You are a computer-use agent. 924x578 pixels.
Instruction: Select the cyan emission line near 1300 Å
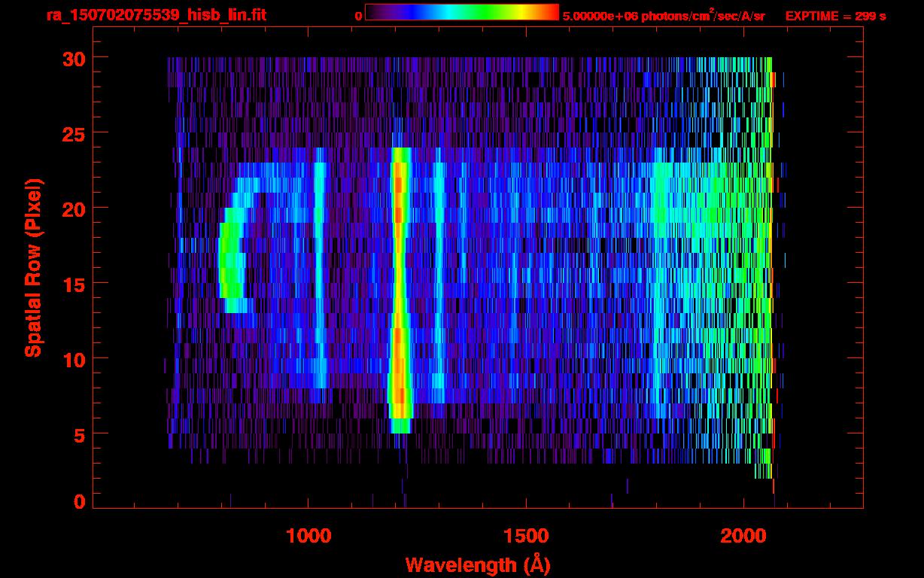439,286
